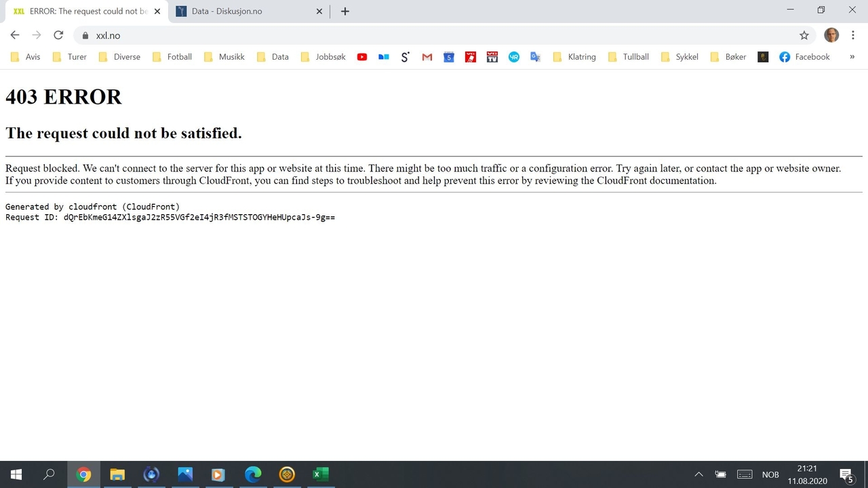Viewport: 868px width, 488px height.
Task: Go back to the previous page
Action: pos(15,35)
